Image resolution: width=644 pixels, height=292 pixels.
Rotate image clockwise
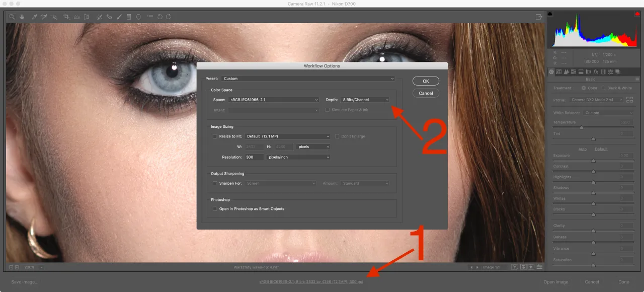pos(168,17)
